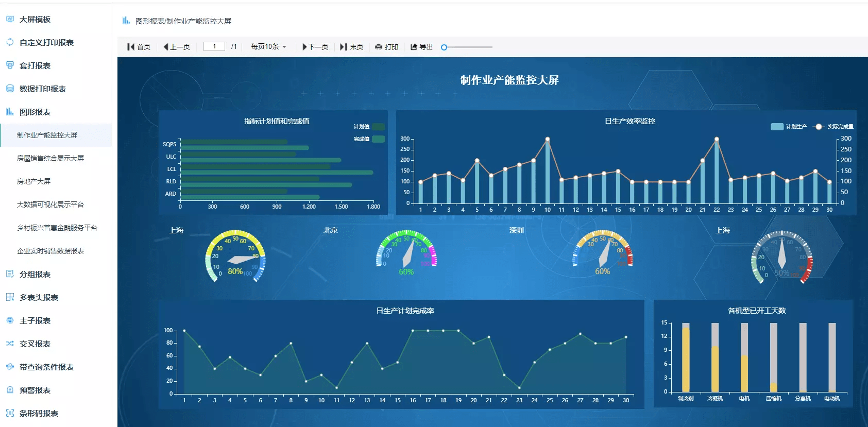Screen dimensions: 868x427
Task: Click the 预警报表 alert icon
Action: coord(10,390)
